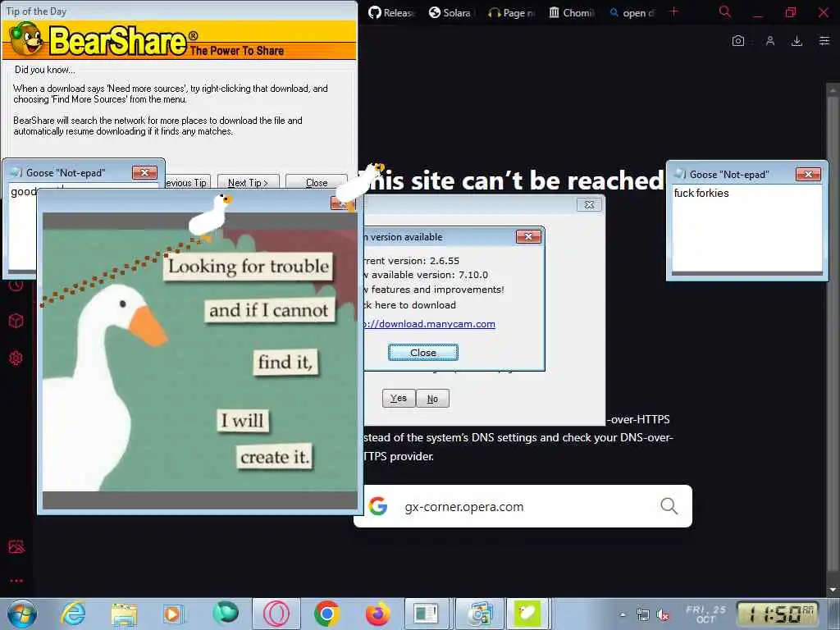Image resolution: width=840 pixels, height=630 pixels.
Task: Close the right Goose Not-epad window
Action: pyautogui.click(x=808, y=174)
